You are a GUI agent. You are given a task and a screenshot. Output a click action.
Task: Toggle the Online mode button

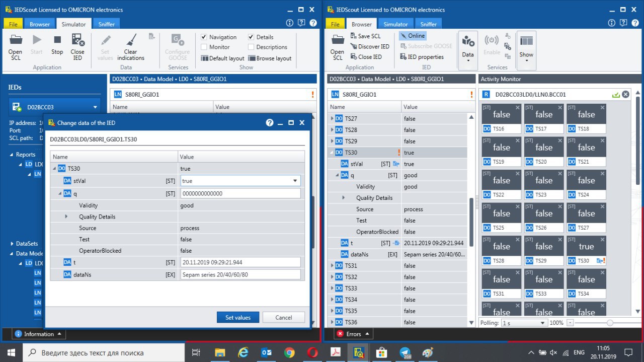413,36
